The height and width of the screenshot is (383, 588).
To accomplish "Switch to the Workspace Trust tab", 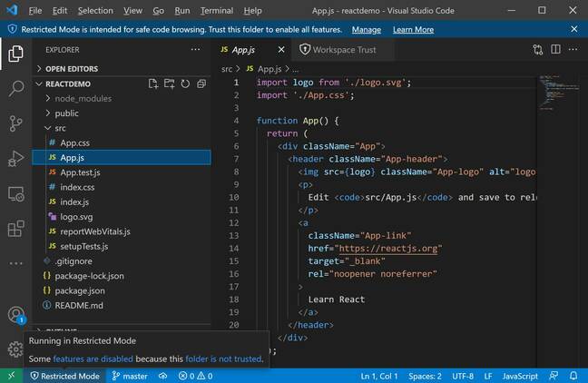I will pos(342,50).
